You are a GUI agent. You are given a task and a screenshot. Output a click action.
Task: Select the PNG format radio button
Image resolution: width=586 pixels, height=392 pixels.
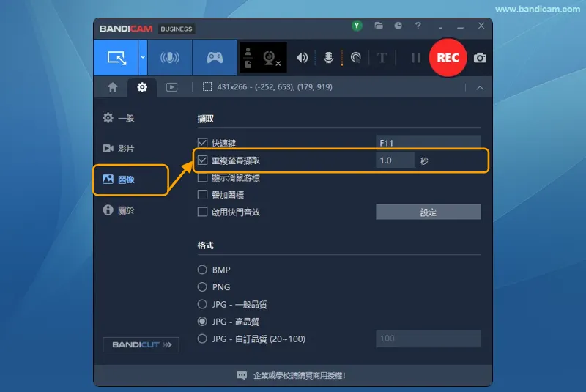(x=202, y=286)
